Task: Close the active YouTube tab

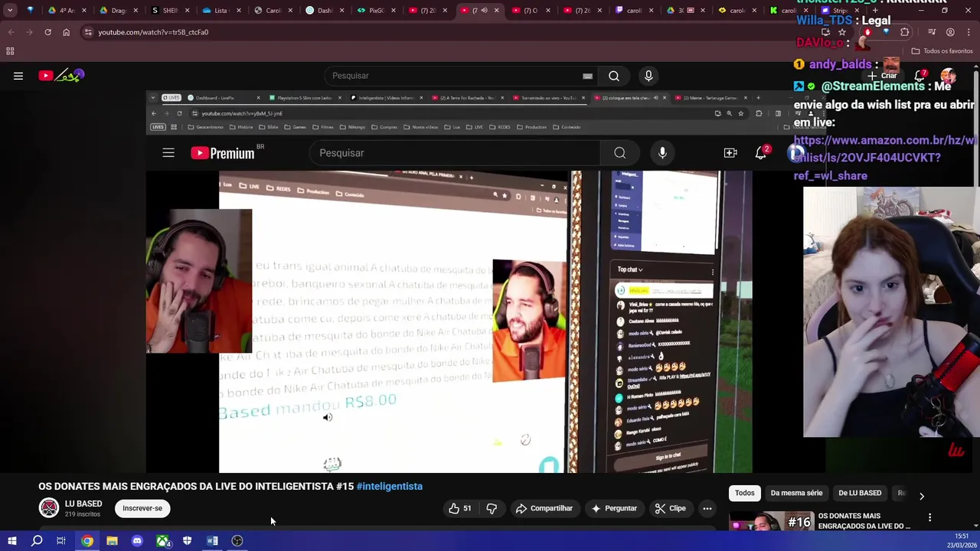Action: [496, 11]
